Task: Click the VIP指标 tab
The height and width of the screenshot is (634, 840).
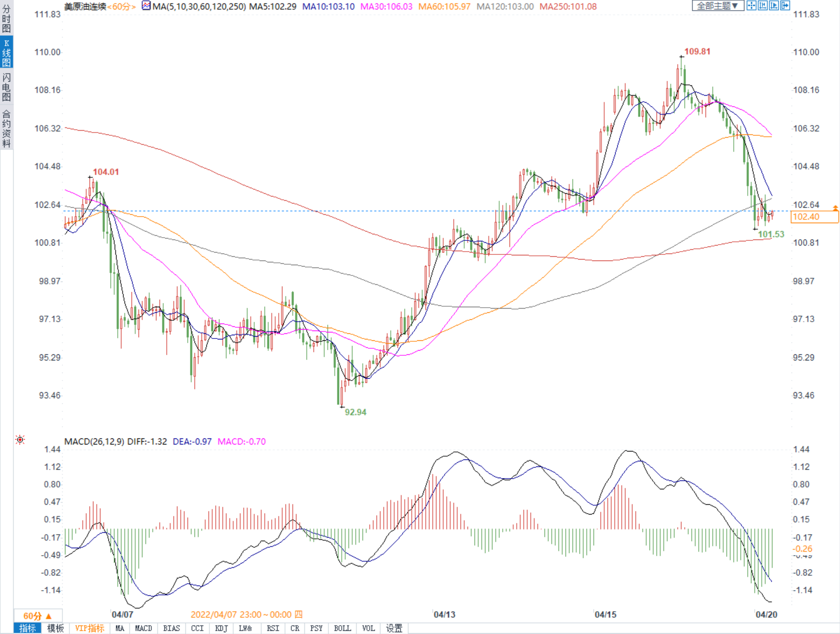Action: (90, 628)
